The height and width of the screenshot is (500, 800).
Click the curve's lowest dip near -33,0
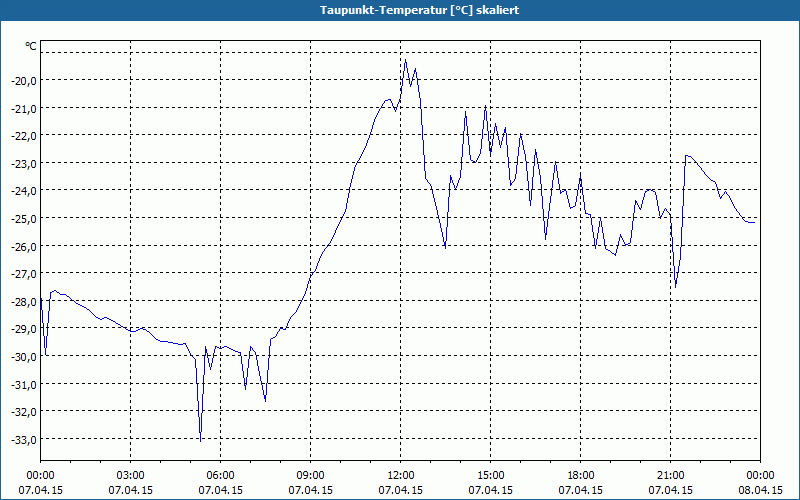coord(201,441)
